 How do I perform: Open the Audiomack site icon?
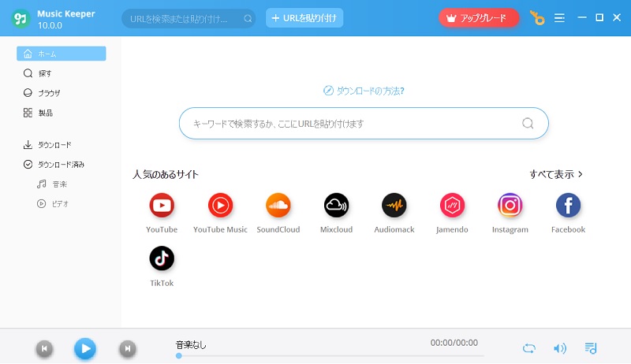(x=394, y=206)
